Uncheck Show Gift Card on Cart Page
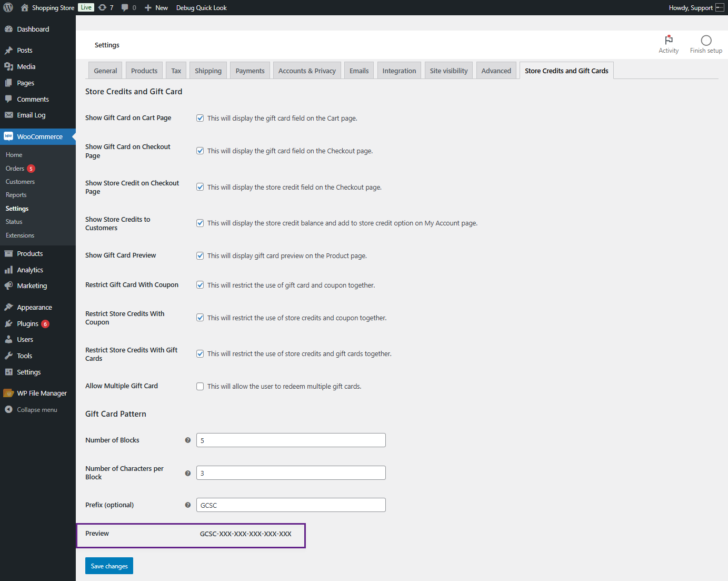 click(200, 118)
